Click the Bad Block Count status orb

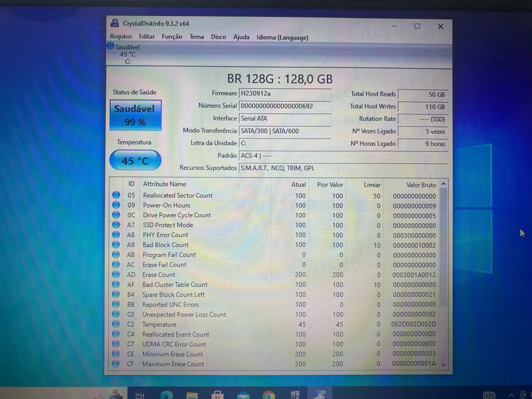click(x=116, y=245)
